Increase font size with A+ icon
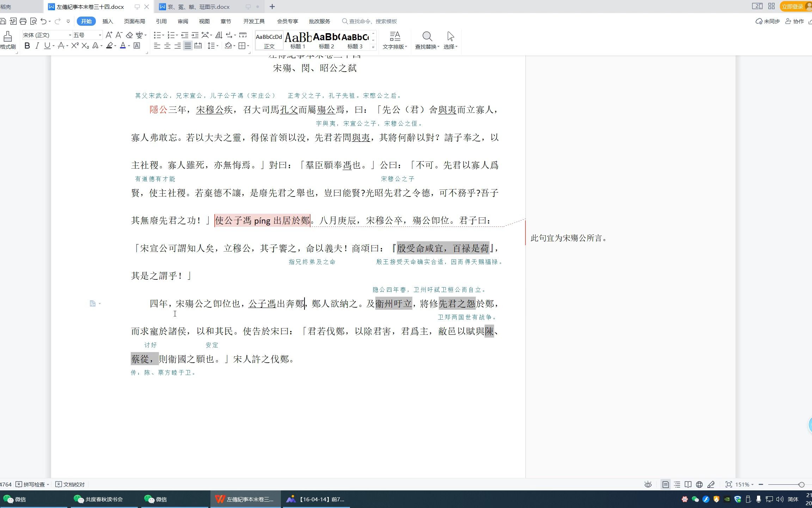Image resolution: width=812 pixels, height=508 pixels. click(109, 35)
